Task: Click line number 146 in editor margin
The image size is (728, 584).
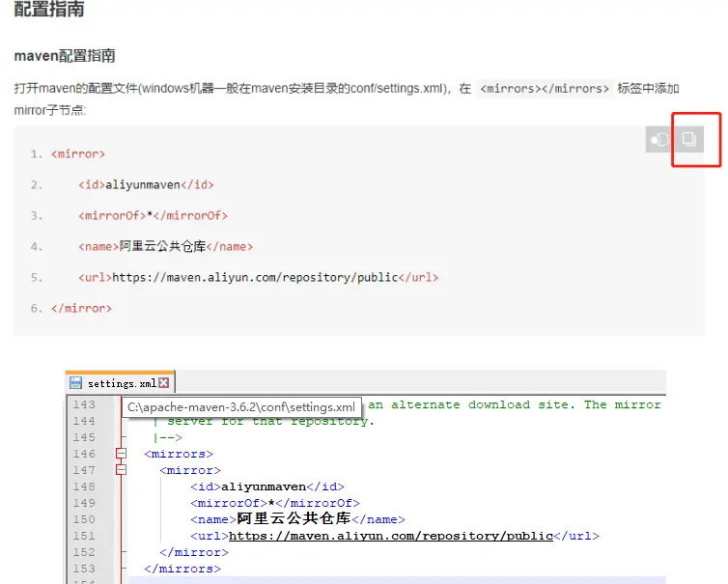Action: pyautogui.click(x=84, y=454)
